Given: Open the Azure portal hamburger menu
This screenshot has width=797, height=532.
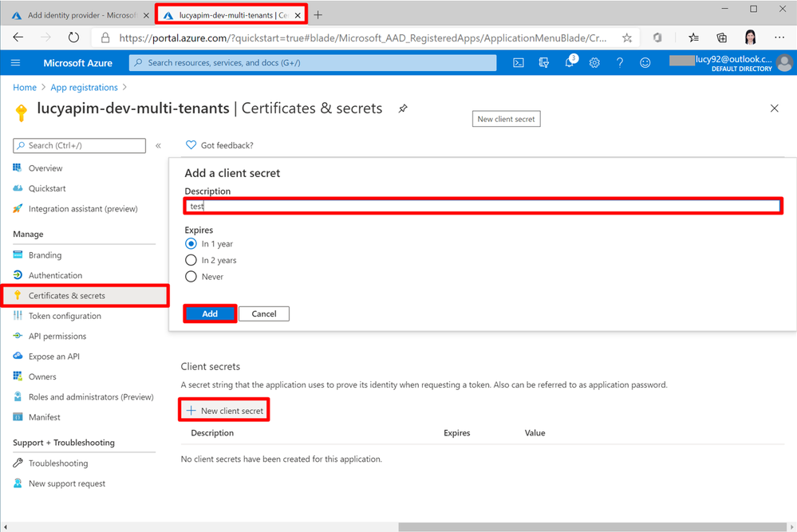Looking at the screenshot, I should (x=16, y=63).
